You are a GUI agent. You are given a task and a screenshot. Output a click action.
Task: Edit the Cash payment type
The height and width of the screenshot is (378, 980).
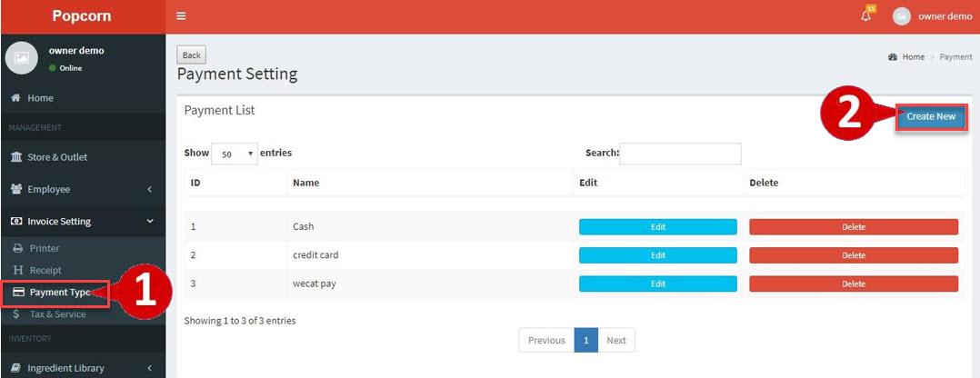(657, 227)
